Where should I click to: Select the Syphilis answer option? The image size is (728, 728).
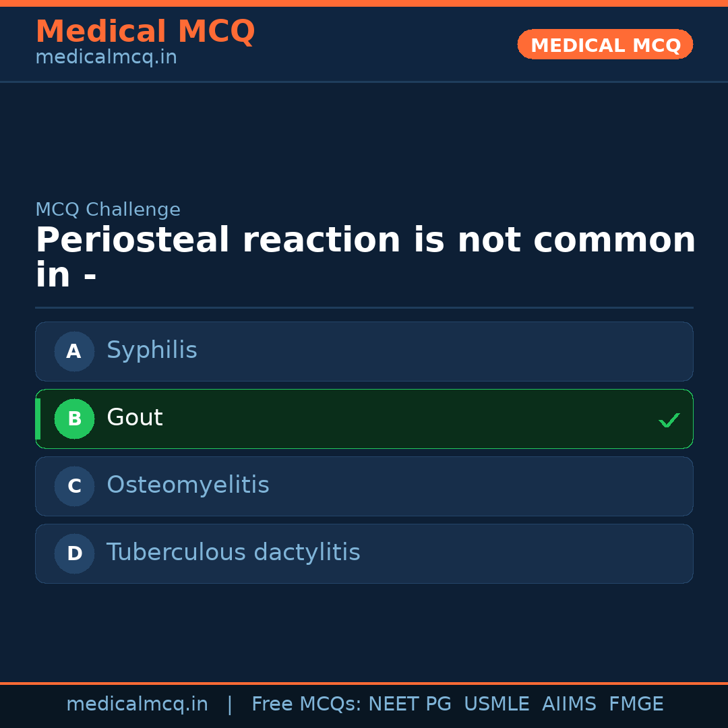[364, 351]
